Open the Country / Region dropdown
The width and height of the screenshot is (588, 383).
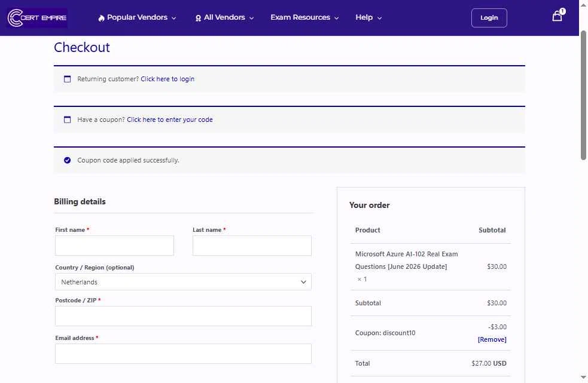tap(183, 282)
